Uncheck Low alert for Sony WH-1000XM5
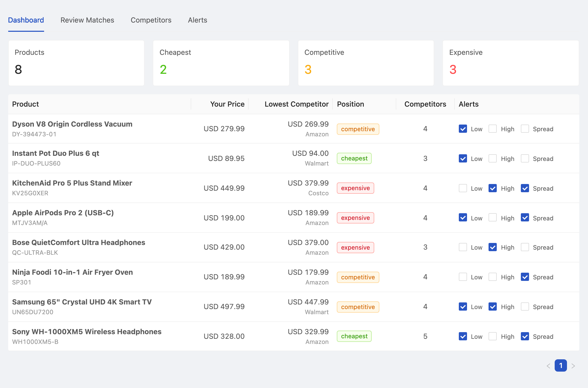This screenshot has height=388, width=588. pos(463,336)
